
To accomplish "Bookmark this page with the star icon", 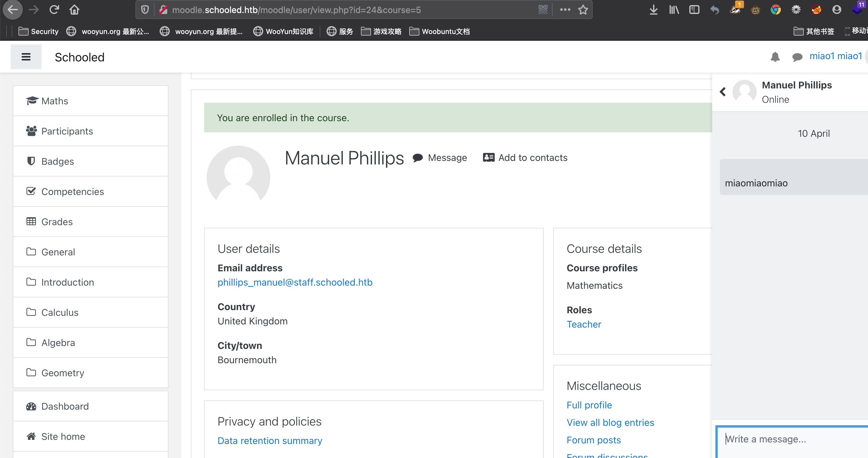I will [583, 10].
